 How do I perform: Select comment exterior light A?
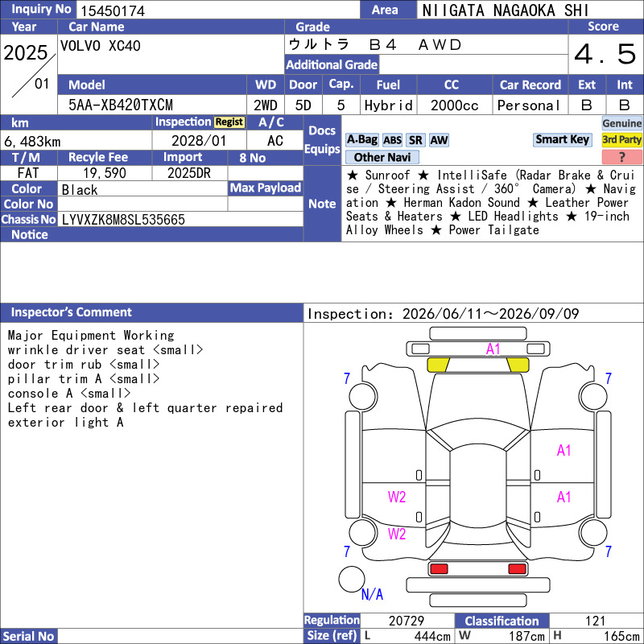tap(66, 422)
